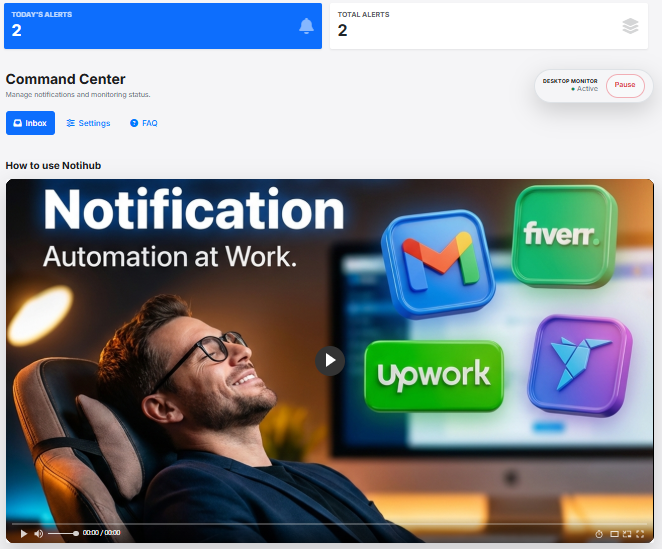The height and width of the screenshot is (549, 662).
Task: Click the purple origami bird icon
Action: pos(580,365)
